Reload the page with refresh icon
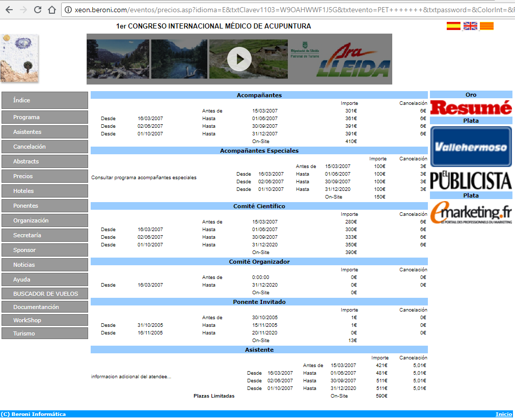Screen dimensions: 515x420 click(37, 10)
